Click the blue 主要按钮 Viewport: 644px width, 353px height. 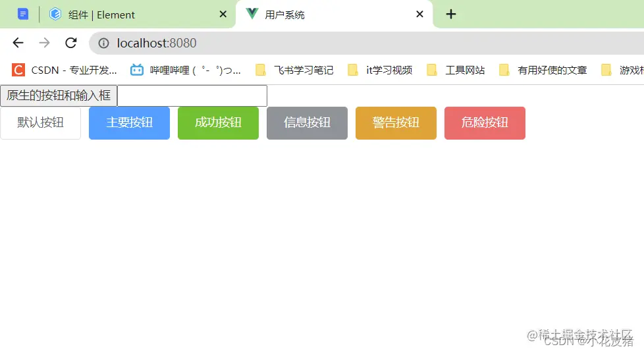pos(129,123)
